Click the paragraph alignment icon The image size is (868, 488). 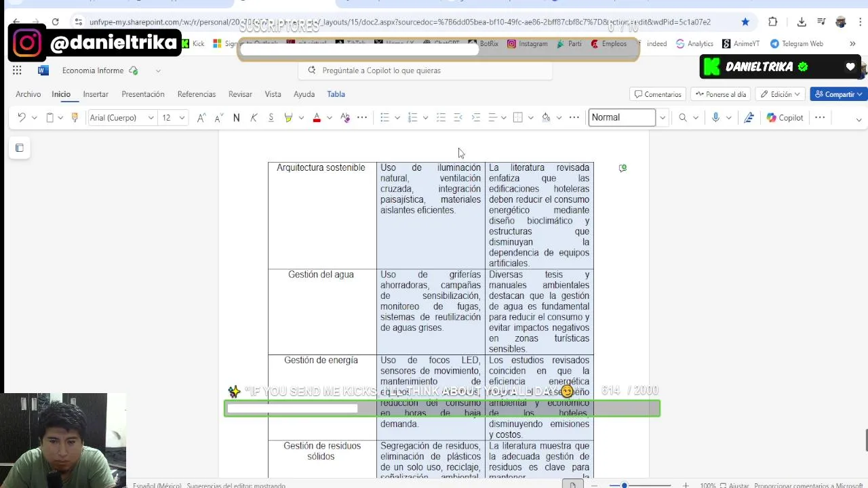click(493, 118)
